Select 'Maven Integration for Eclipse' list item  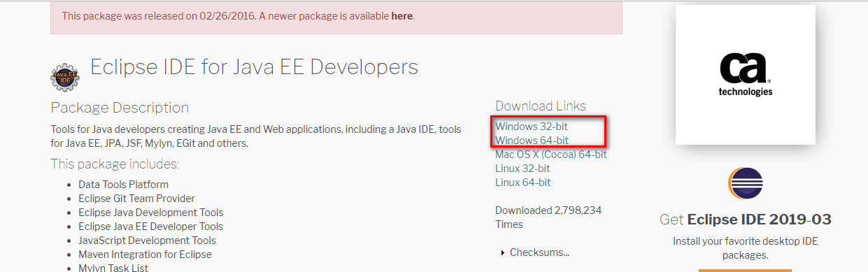click(145, 255)
